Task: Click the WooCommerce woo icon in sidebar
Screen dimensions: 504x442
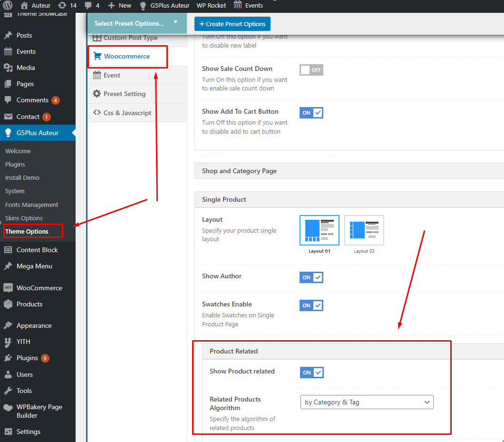Action: [8, 287]
